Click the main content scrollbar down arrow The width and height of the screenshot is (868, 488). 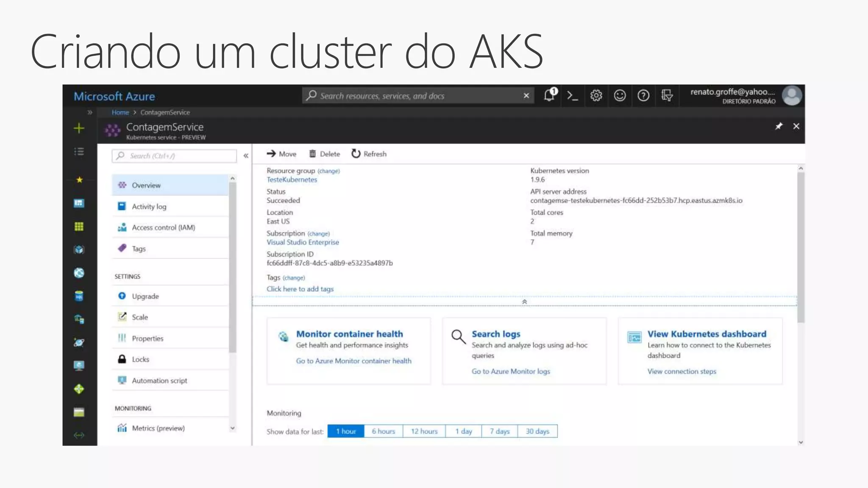(801, 442)
